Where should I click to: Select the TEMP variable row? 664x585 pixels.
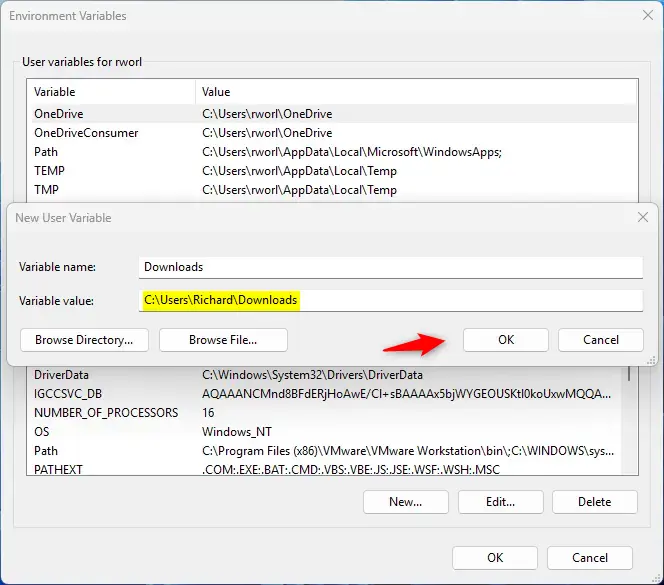point(334,171)
